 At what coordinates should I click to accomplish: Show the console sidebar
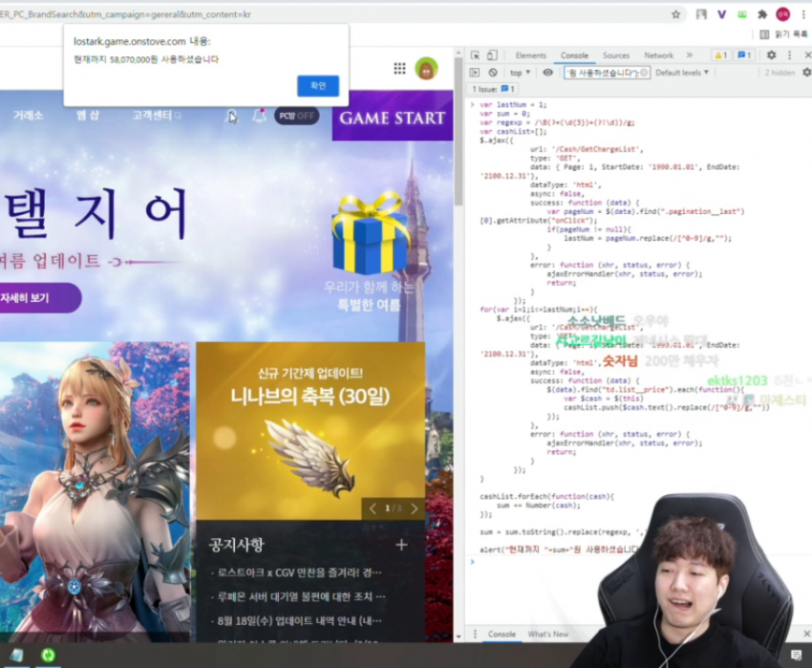coord(475,73)
